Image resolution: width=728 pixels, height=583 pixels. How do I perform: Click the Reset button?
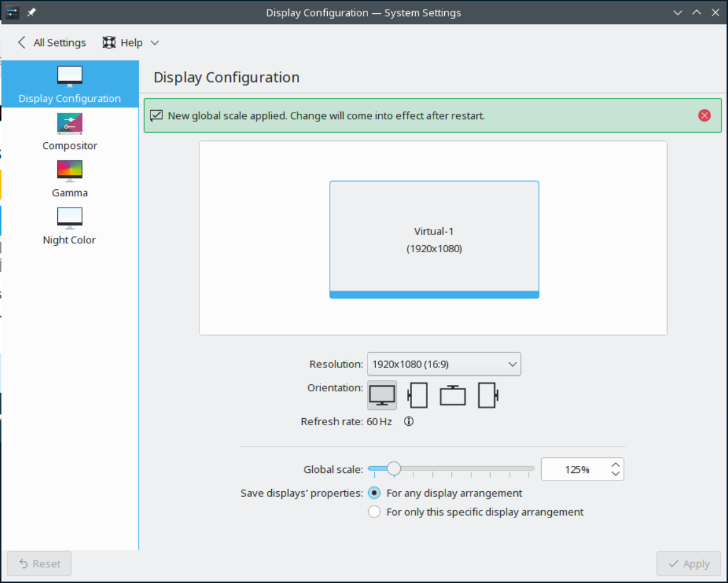39,564
